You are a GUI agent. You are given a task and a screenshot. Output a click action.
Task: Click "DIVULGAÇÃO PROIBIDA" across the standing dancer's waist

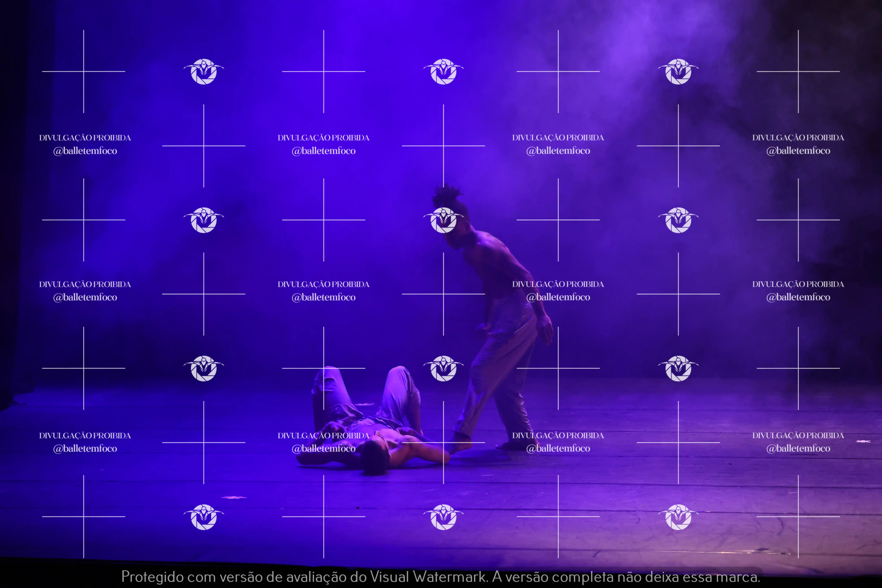coord(558,284)
